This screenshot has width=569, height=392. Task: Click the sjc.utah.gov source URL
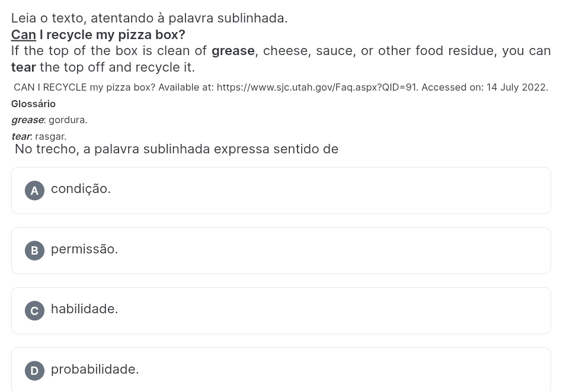click(317, 88)
